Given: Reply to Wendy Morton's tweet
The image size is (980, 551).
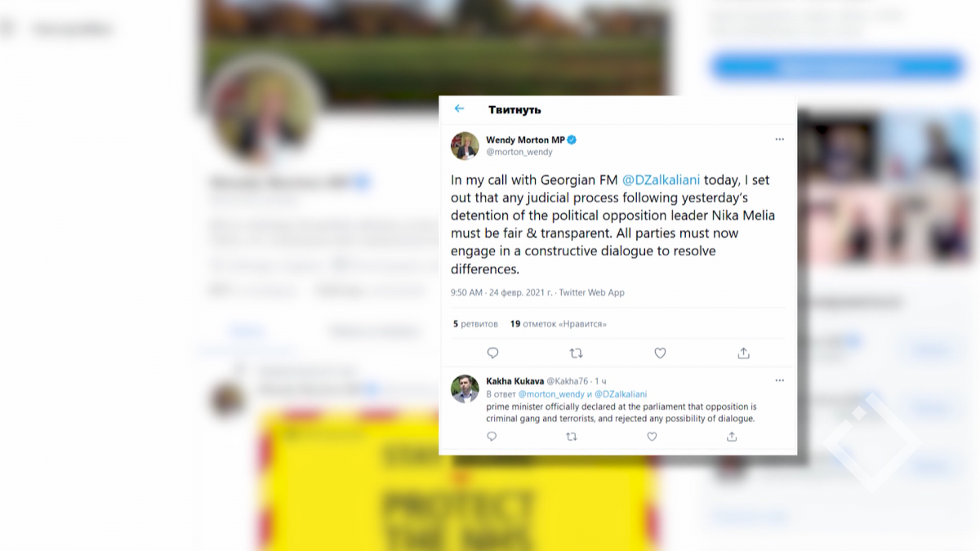Looking at the screenshot, I should (492, 353).
